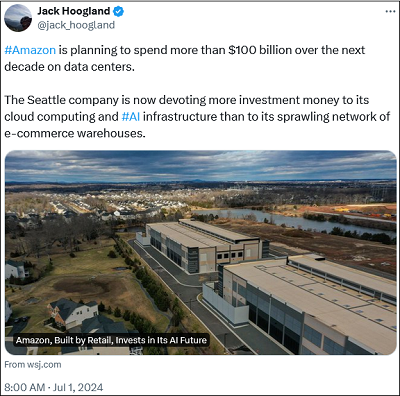Open the WSJ article preview image
Image resolution: width=400 pixels, height=396 pixels.
[201, 252]
